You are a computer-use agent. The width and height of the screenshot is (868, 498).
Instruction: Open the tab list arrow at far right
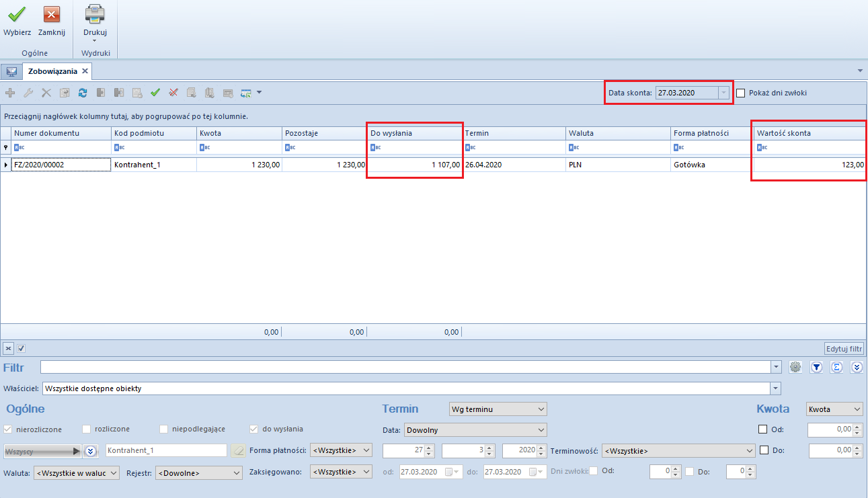coord(861,71)
